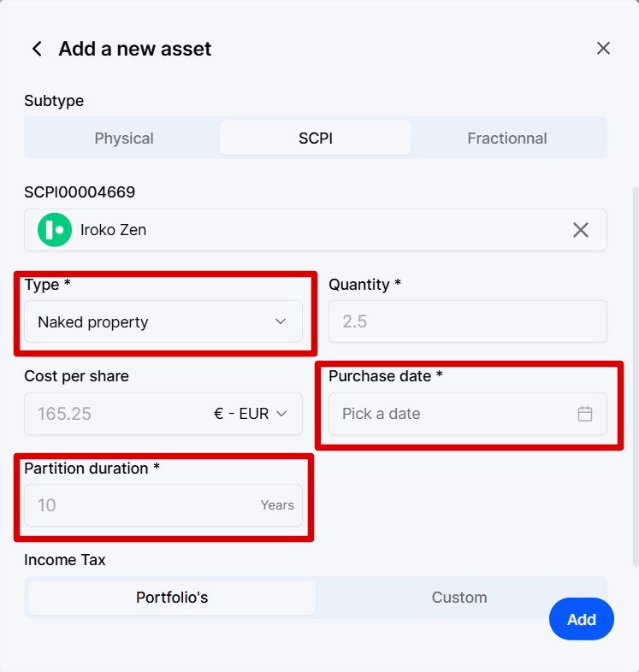Close the Add a new asset dialog
The width and height of the screenshot is (639, 672).
[x=603, y=49]
